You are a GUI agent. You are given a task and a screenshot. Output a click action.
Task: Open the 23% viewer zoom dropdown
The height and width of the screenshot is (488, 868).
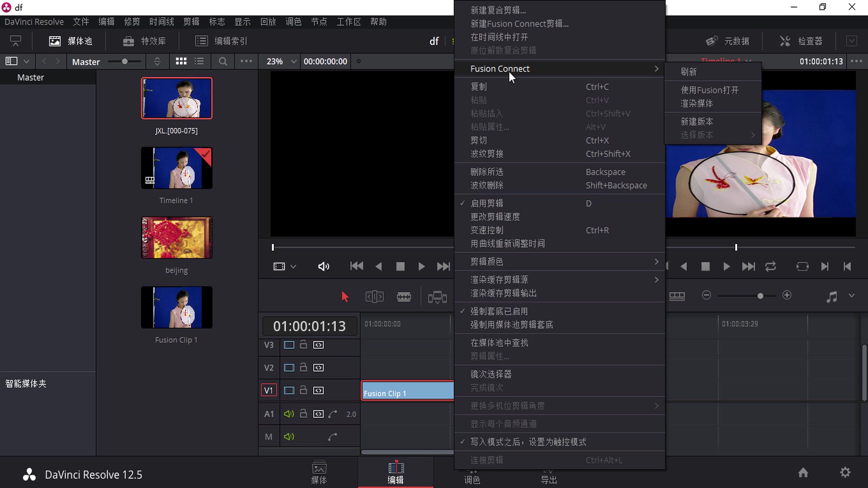click(279, 61)
